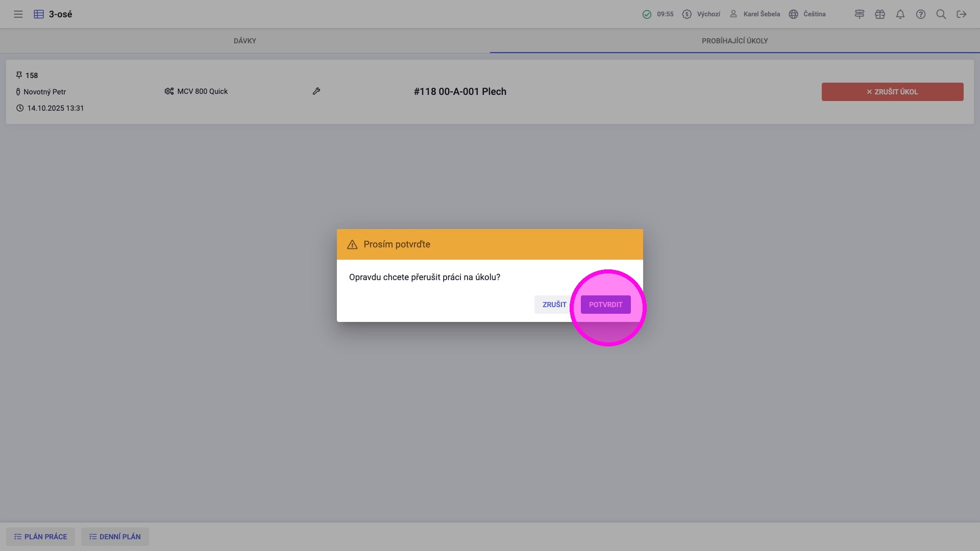This screenshot has width=980, height=551.
Task: Open the Čeština language selector
Action: tap(807, 14)
